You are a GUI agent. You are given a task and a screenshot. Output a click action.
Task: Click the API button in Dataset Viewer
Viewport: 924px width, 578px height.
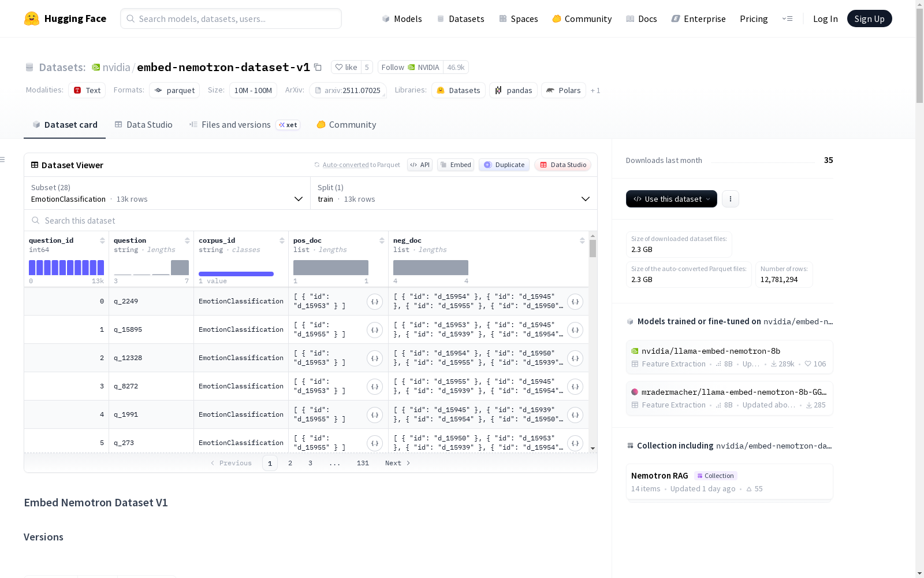click(420, 165)
